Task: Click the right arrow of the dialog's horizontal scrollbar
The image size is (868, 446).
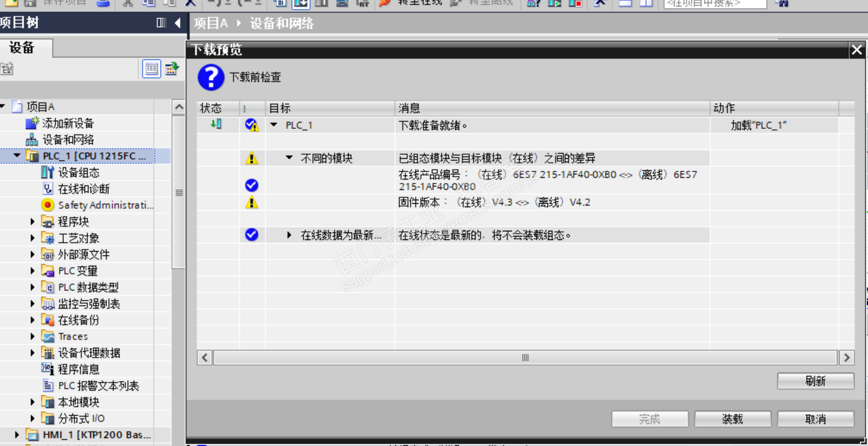Action: [x=846, y=357]
